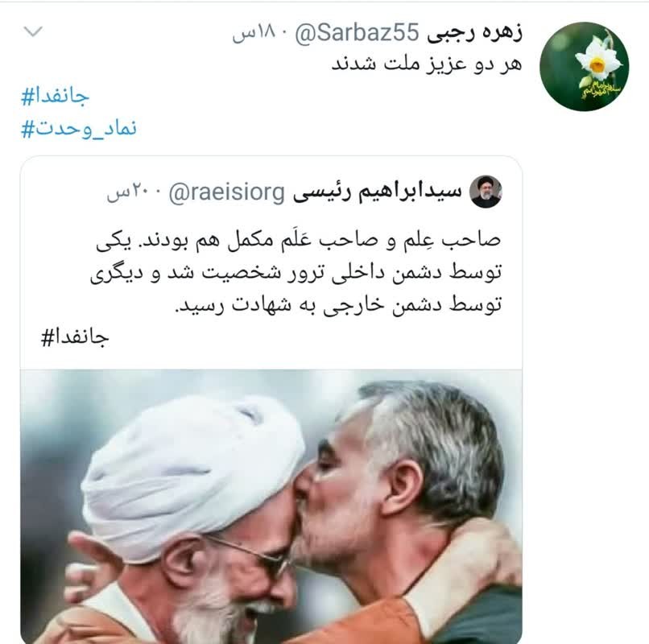Click quoted text line starting صاحب عِلم
Screen dimensions: 649x644
pyautogui.click(x=299, y=241)
